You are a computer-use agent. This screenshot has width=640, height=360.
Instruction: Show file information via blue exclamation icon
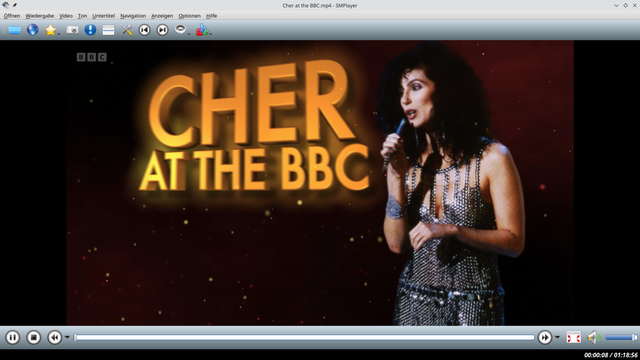[90, 30]
